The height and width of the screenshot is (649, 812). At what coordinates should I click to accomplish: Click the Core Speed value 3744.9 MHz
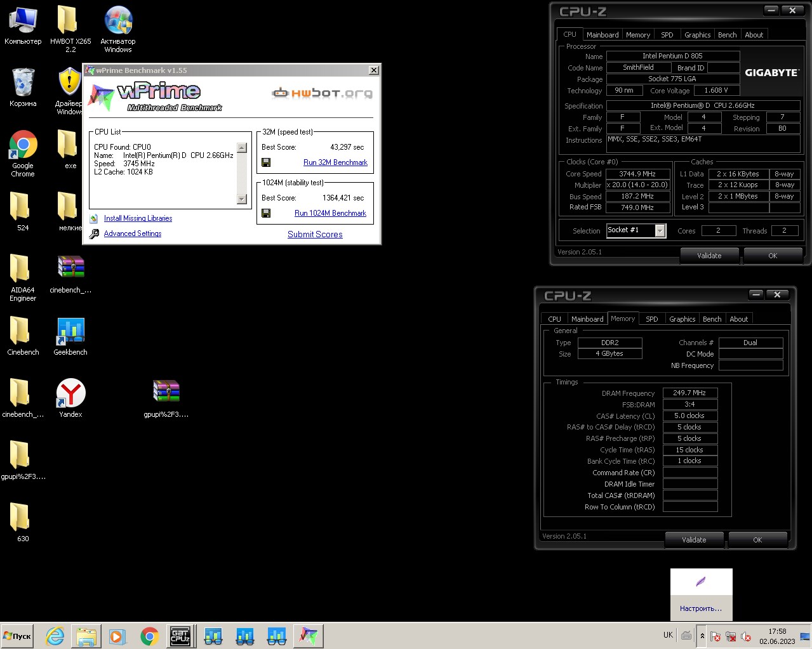coord(637,174)
